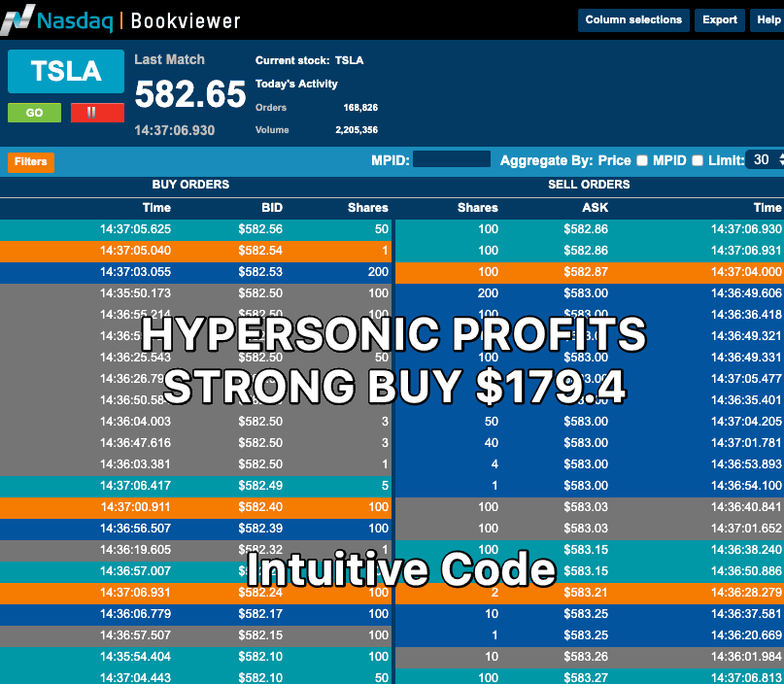Select the sell time 14:37:06.931
The image size is (784, 684).
[746, 251]
